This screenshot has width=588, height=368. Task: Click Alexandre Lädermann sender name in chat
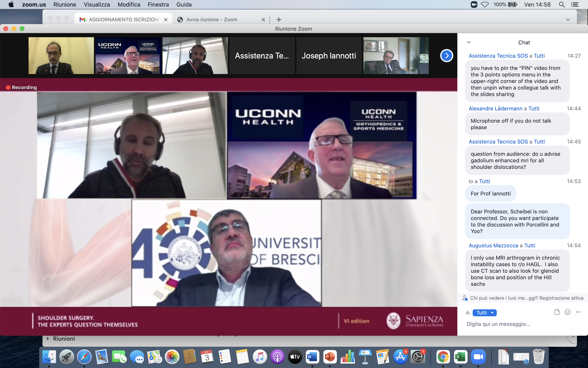coord(496,109)
